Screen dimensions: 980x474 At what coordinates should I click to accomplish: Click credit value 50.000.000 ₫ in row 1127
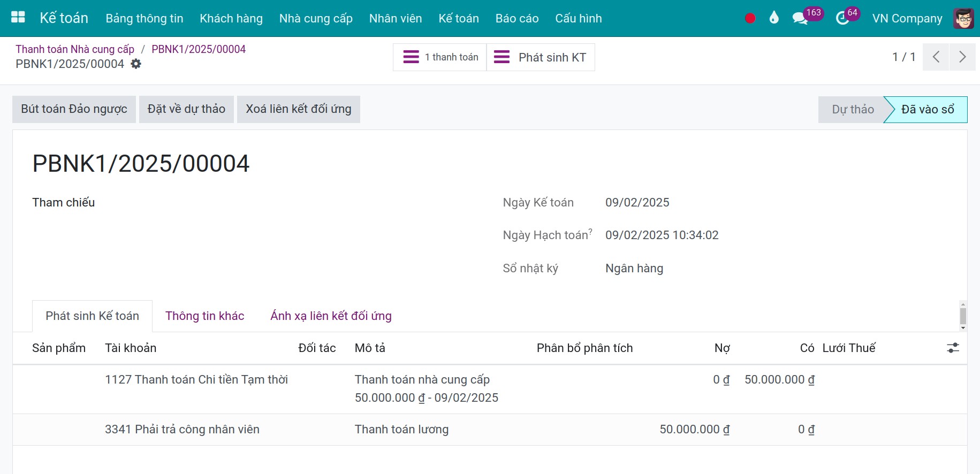(x=779, y=380)
